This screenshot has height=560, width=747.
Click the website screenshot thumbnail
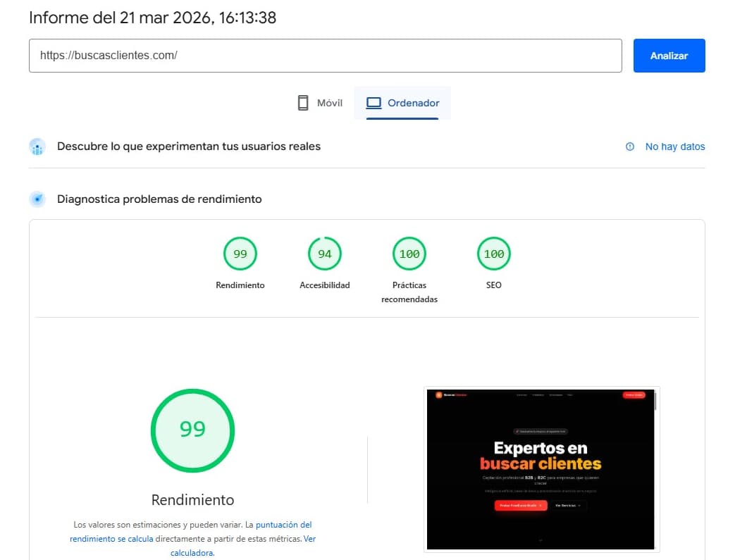[541, 469]
